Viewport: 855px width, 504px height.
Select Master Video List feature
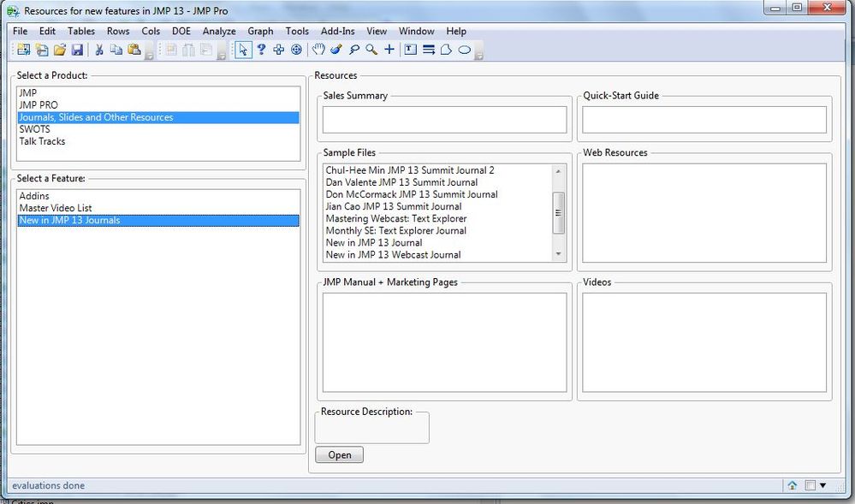(158, 208)
